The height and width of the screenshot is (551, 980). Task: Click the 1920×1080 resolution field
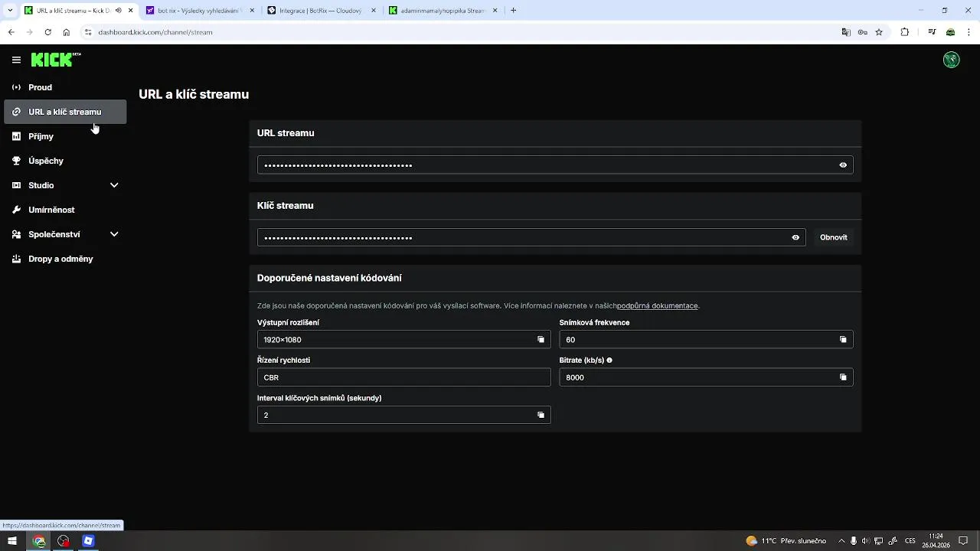[x=403, y=340]
